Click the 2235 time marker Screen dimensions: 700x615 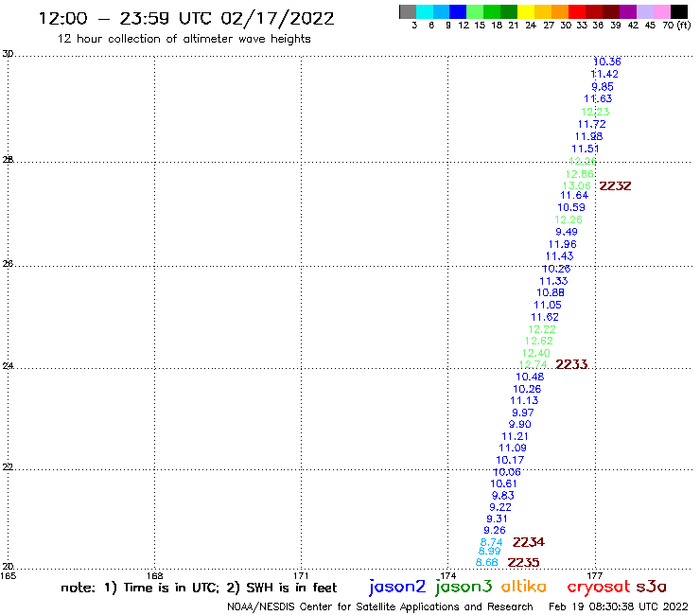pos(523,562)
